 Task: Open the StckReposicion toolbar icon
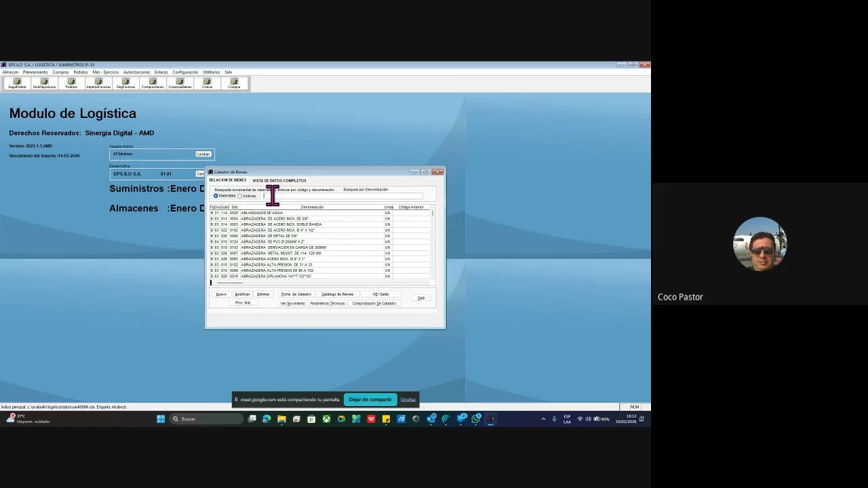coord(44,83)
